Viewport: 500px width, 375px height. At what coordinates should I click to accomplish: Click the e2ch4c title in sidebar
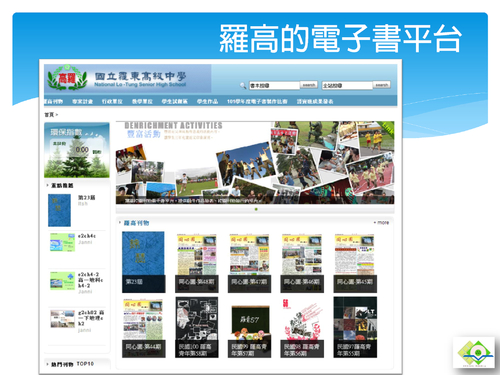pyautogui.click(x=87, y=236)
